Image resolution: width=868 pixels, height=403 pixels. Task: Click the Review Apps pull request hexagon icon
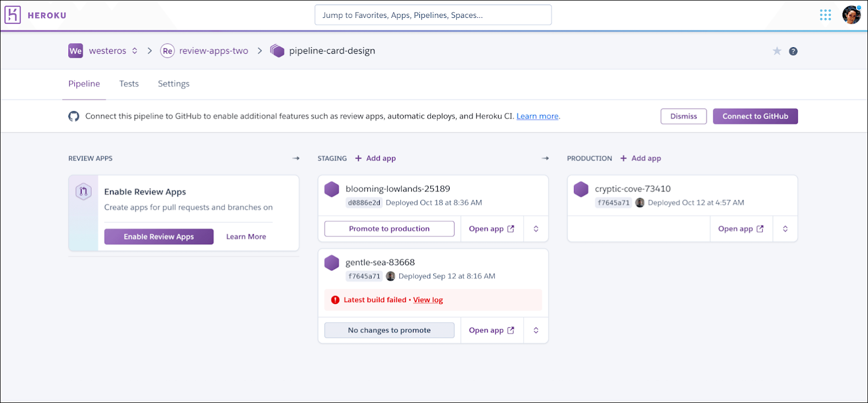point(84,191)
